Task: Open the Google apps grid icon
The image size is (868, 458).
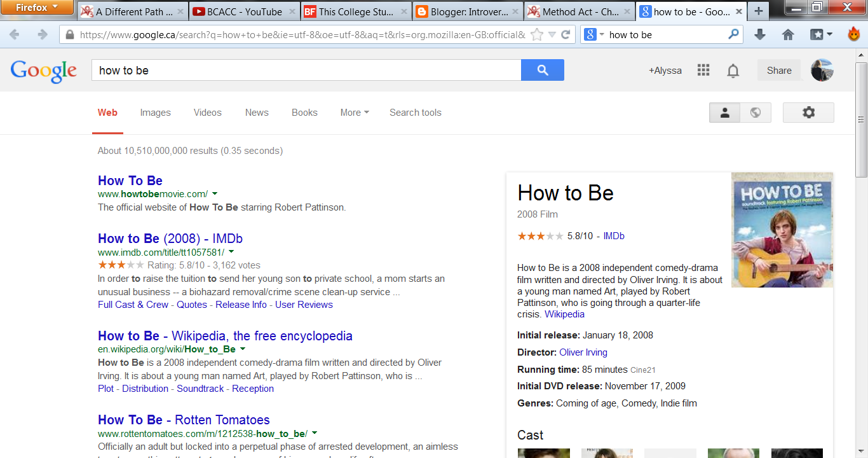Action: coord(703,71)
